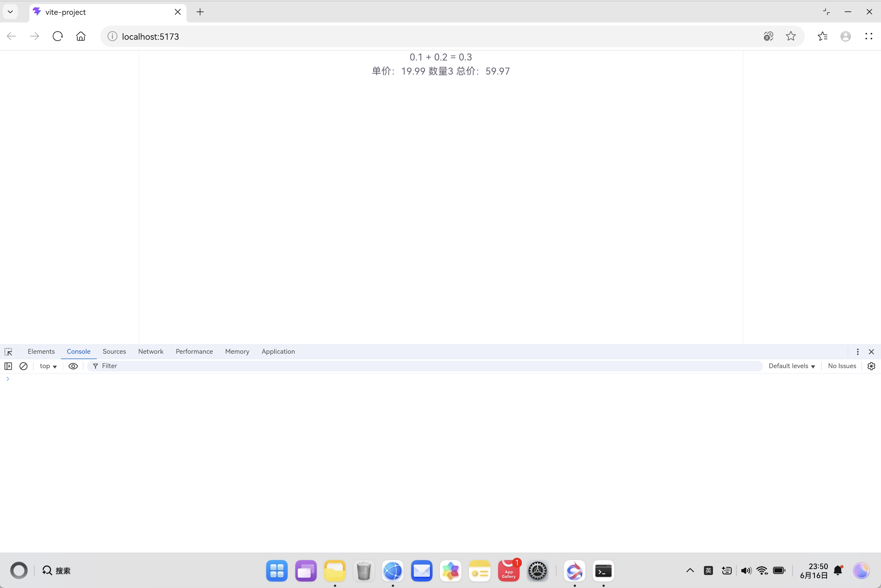The image size is (881, 588).
Task: Check the battery status icon
Action: (779, 570)
